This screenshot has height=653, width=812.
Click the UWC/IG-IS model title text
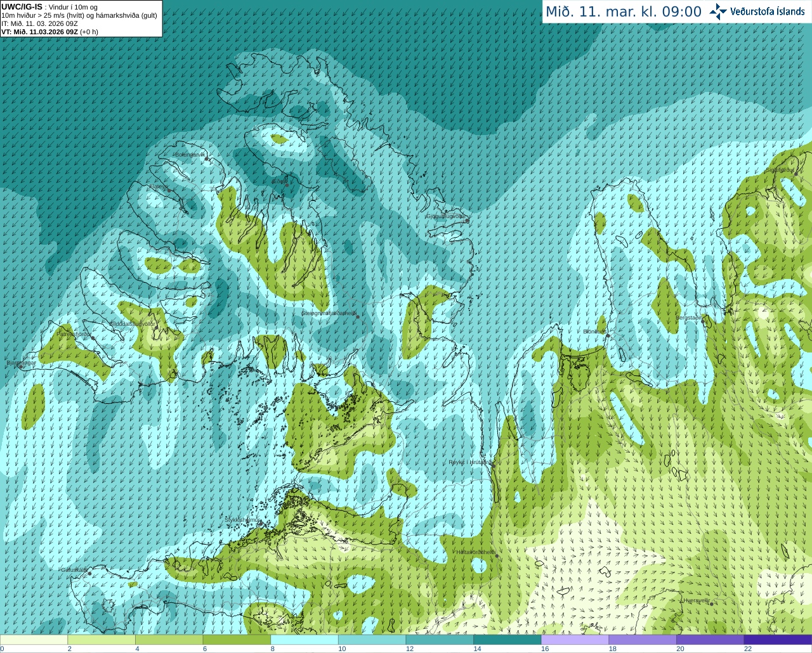pos(22,7)
